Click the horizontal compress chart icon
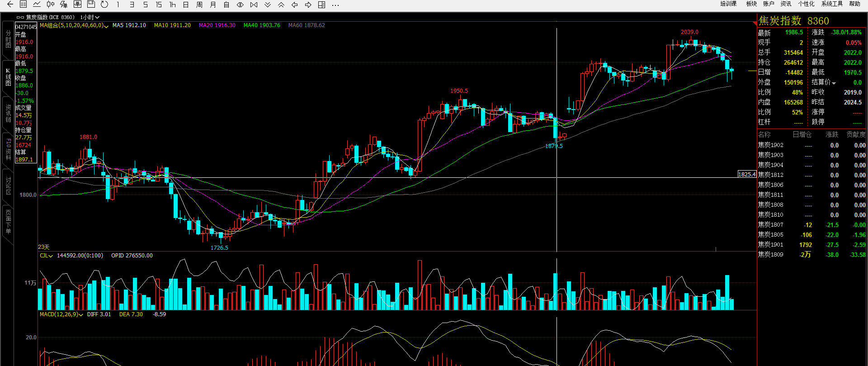868x366 pixels. (254, 5)
